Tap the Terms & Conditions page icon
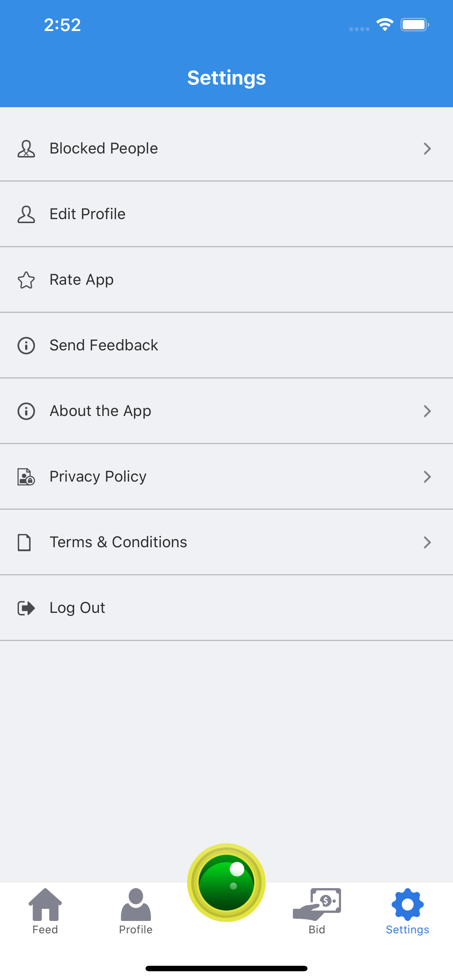This screenshot has width=453, height=980. click(x=24, y=542)
